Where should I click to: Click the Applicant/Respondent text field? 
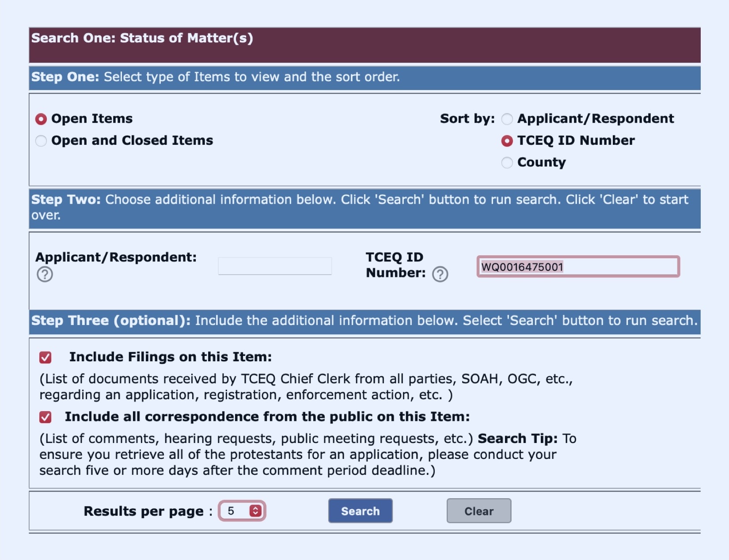275,266
